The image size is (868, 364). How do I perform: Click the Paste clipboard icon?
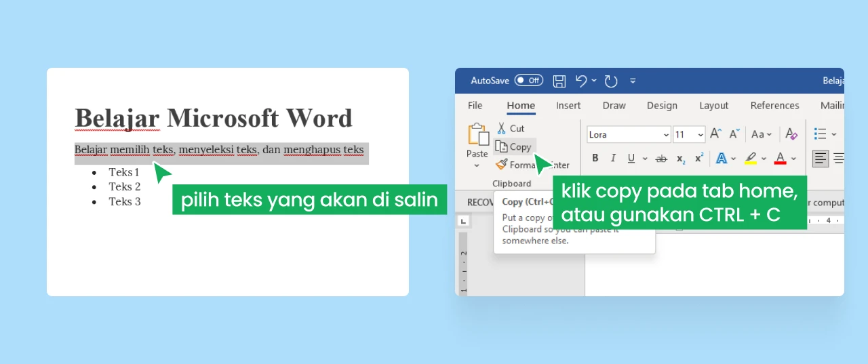coord(478,134)
